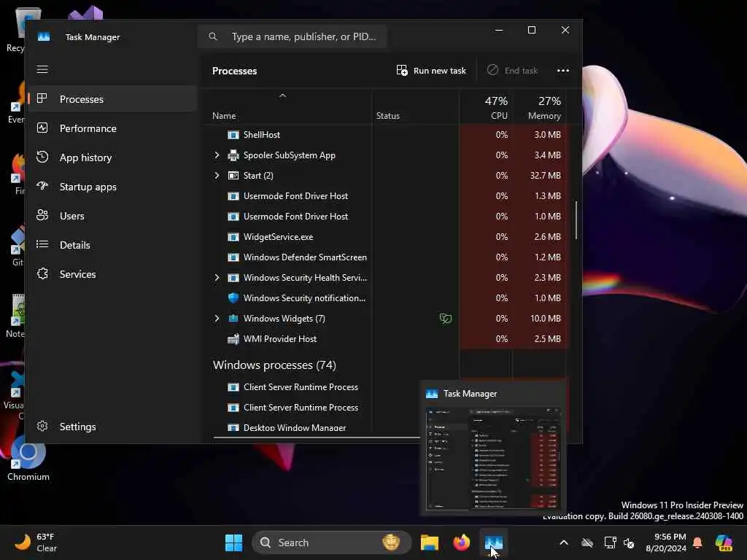Click the WMI Provider Host icon
The image size is (747, 560).
233,339
